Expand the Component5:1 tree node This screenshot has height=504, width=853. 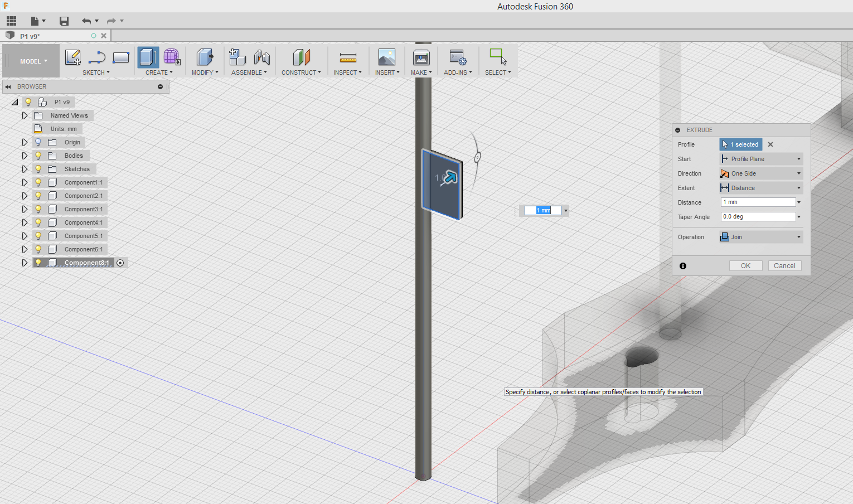click(25, 236)
